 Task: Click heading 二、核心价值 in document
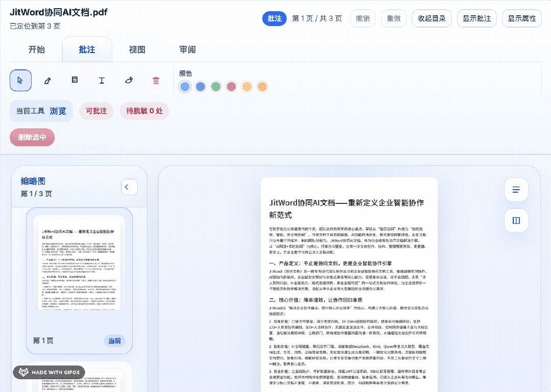(316, 300)
